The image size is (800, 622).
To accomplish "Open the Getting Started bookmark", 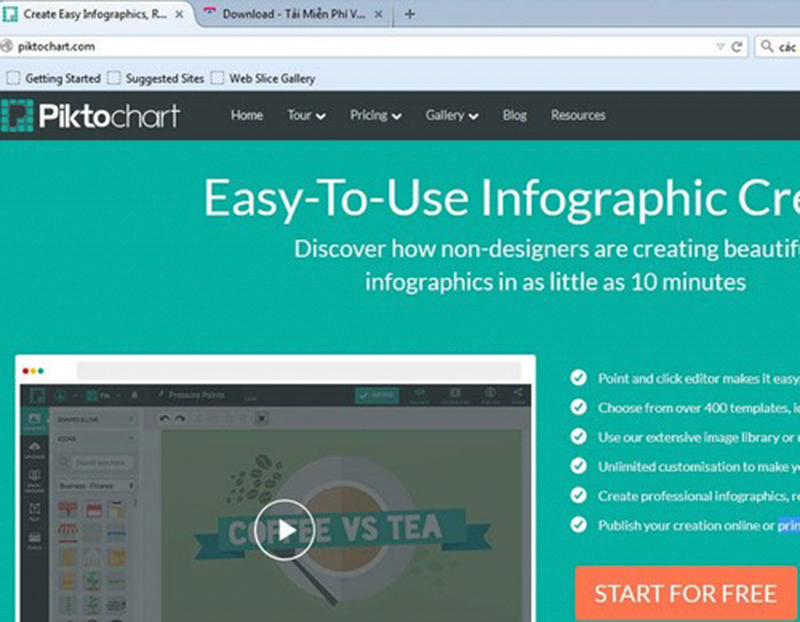I will [x=54, y=78].
